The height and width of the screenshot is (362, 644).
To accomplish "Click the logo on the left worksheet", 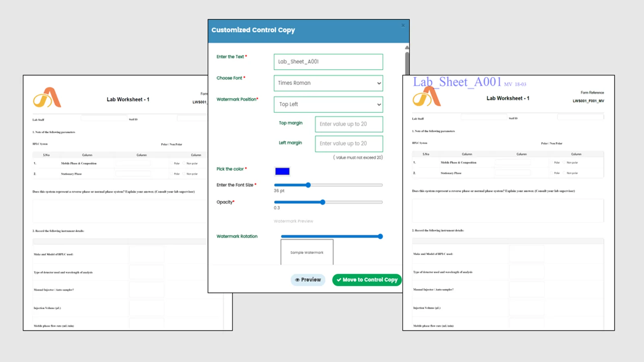I will pos(47,98).
